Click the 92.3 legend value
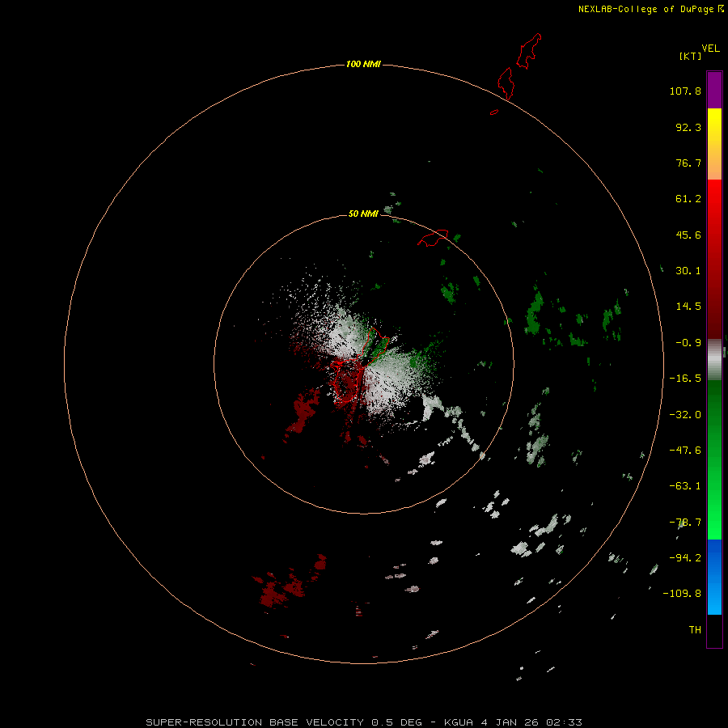Screen dimensions: 728x728 pos(688,127)
